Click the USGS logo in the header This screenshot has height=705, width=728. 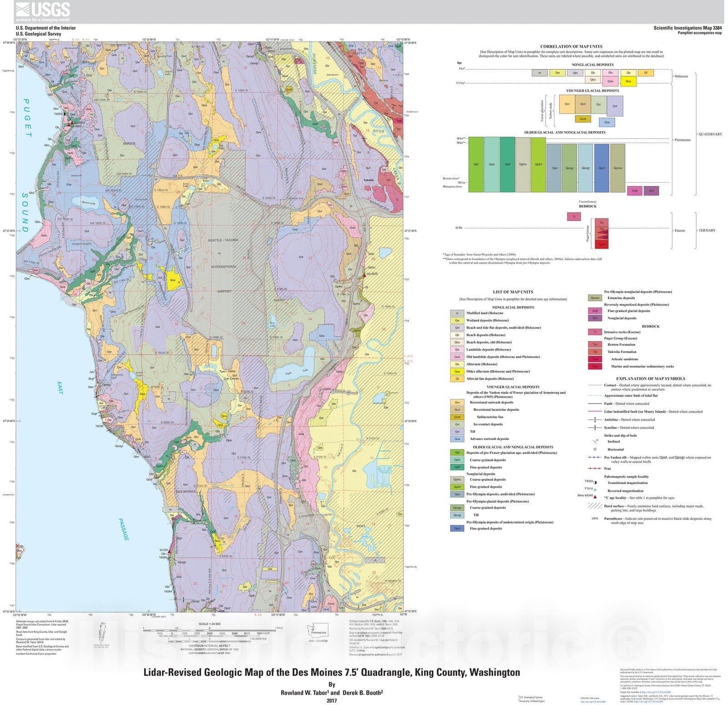43,12
